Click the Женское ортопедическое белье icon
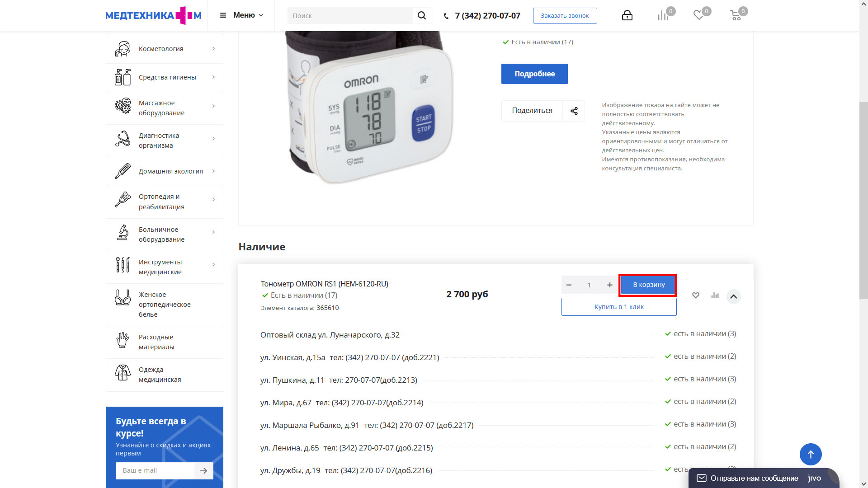Image resolution: width=868 pixels, height=488 pixels. 123,297
